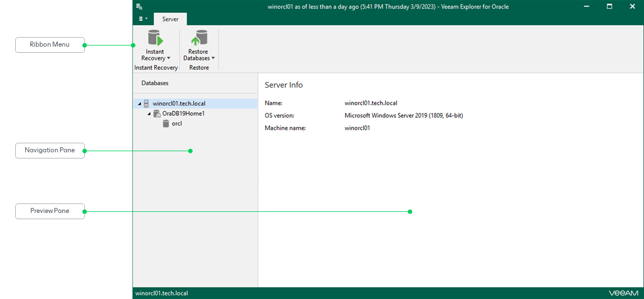Viewport: 644px width, 299px height.
Task: Open the Instant Recovery dropdown arrow
Action: pos(169,58)
